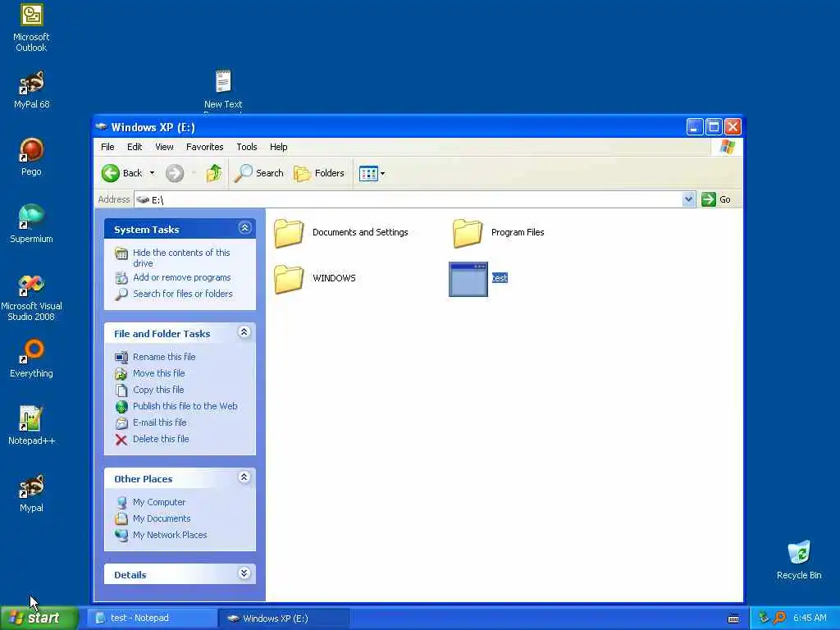Collapse the System Tasks panel

click(244, 228)
